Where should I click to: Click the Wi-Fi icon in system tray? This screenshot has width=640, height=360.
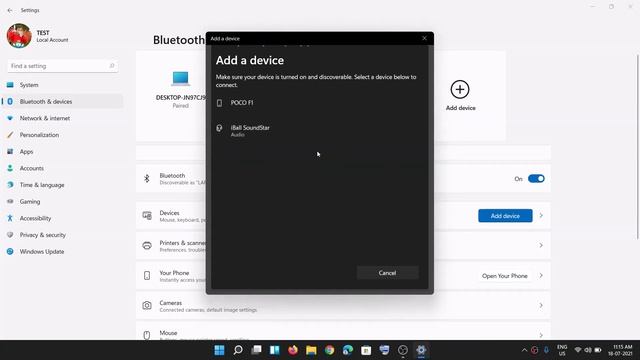578,350
